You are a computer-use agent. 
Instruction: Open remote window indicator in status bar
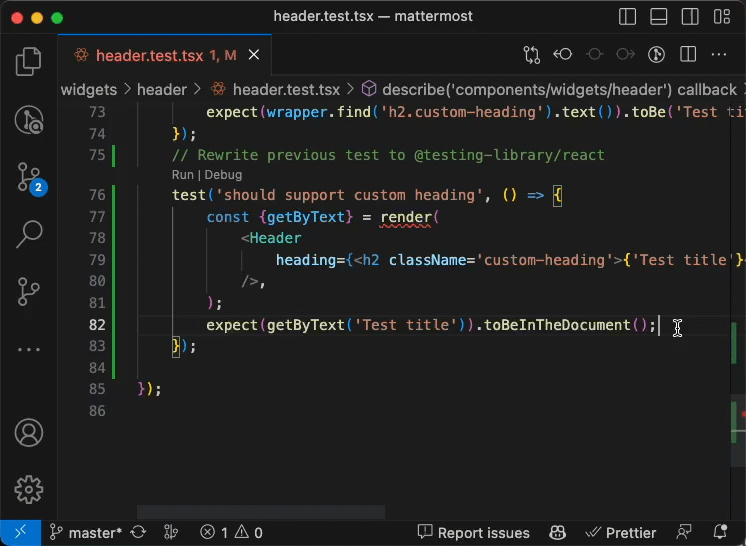pos(20,532)
